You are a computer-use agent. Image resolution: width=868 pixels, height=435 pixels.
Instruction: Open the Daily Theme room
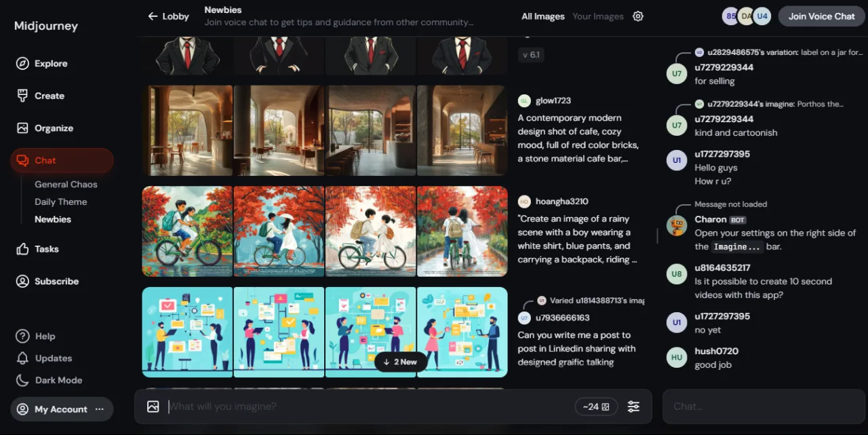click(60, 202)
